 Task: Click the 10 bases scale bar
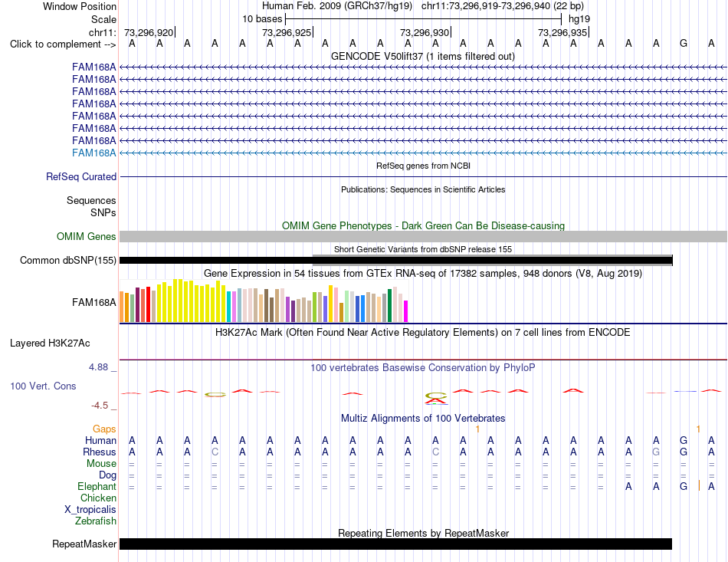click(x=424, y=19)
